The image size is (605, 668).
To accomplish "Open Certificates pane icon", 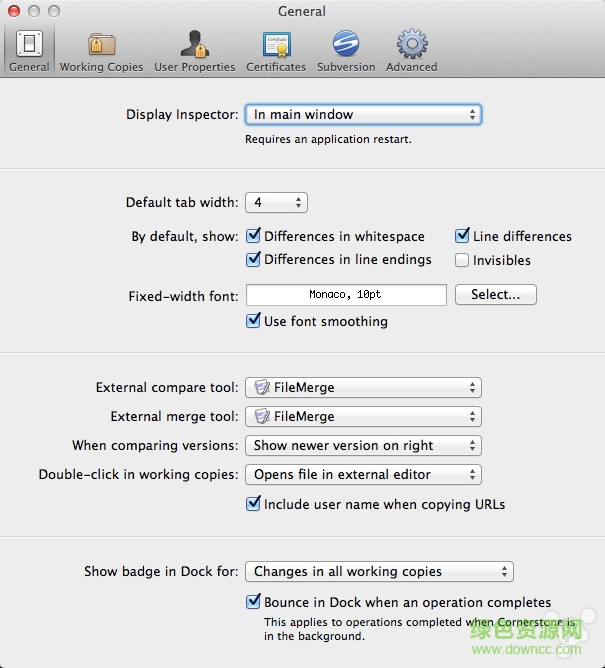I will (277, 44).
